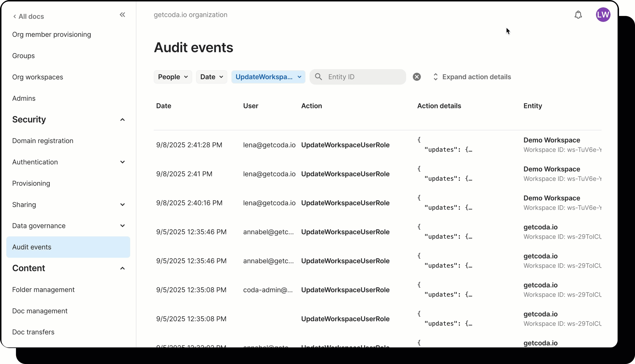Collapse the Content section
Image resolution: width=635 pixels, height=364 pixels.
122,268
